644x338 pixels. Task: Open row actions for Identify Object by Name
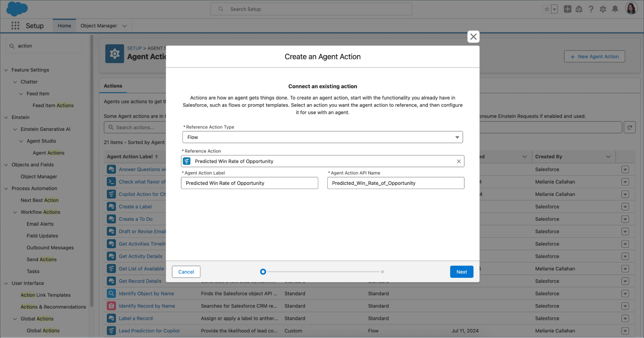(x=625, y=294)
